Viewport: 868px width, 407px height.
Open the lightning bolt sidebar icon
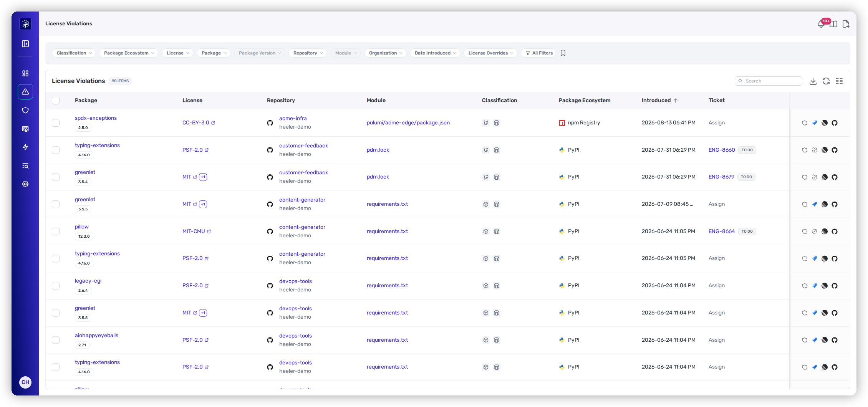(25, 147)
